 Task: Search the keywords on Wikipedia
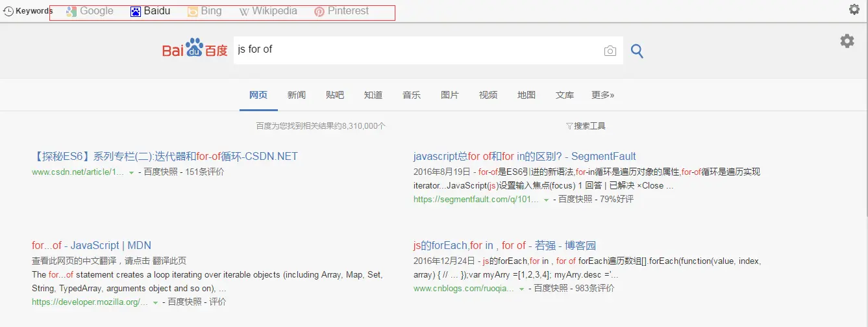268,11
